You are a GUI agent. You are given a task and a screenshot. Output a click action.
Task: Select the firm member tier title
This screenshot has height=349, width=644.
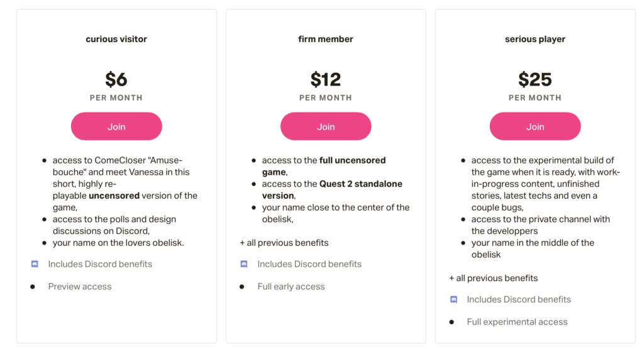tap(326, 39)
